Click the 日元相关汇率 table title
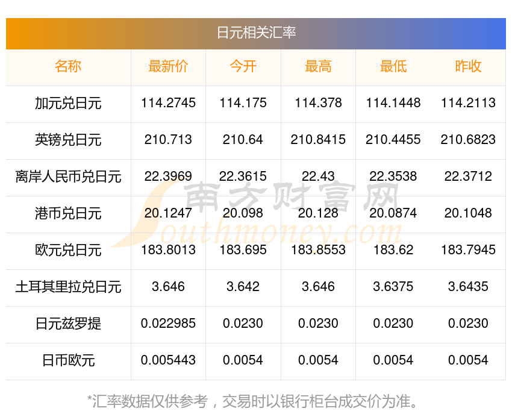The width and height of the screenshot is (512, 420). point(256,33)
